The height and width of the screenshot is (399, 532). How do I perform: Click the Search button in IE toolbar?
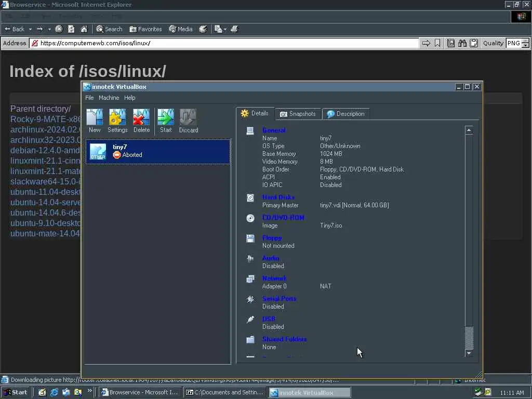[x=109, y=29]
